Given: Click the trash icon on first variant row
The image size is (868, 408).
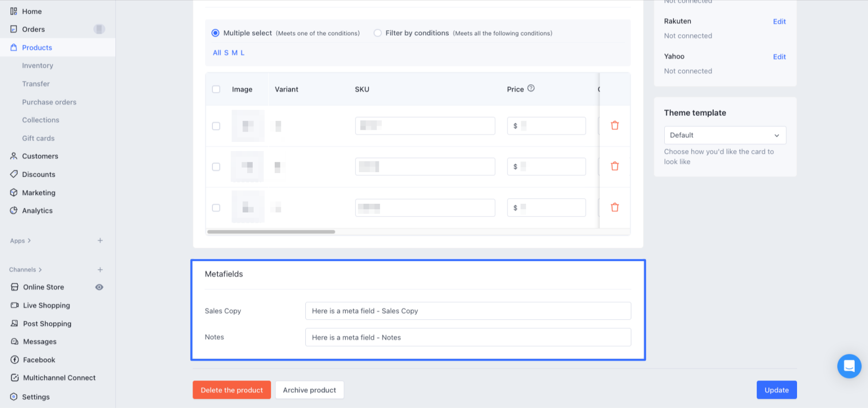Looking at the screenshot, I should click(x=615, y=126).
